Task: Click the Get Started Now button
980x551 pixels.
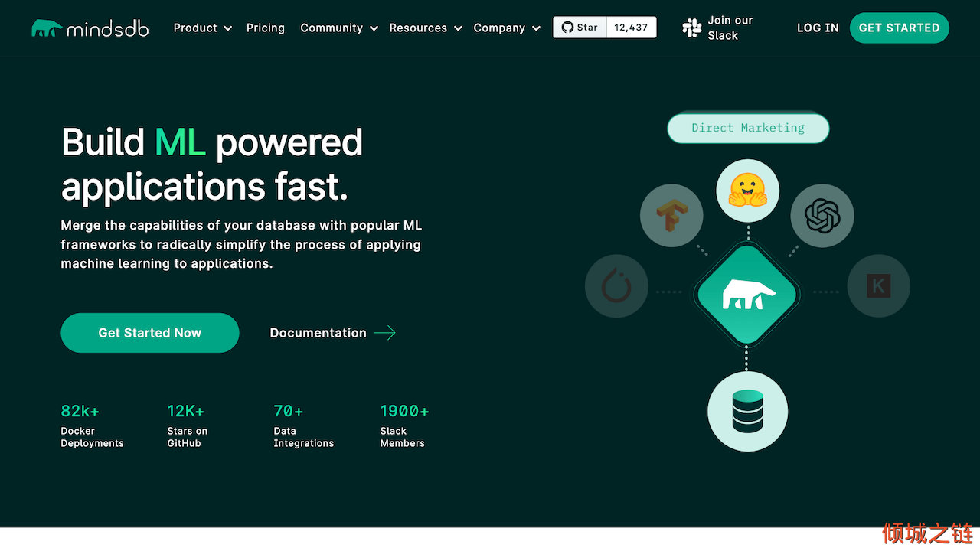Action: (150, 333)
